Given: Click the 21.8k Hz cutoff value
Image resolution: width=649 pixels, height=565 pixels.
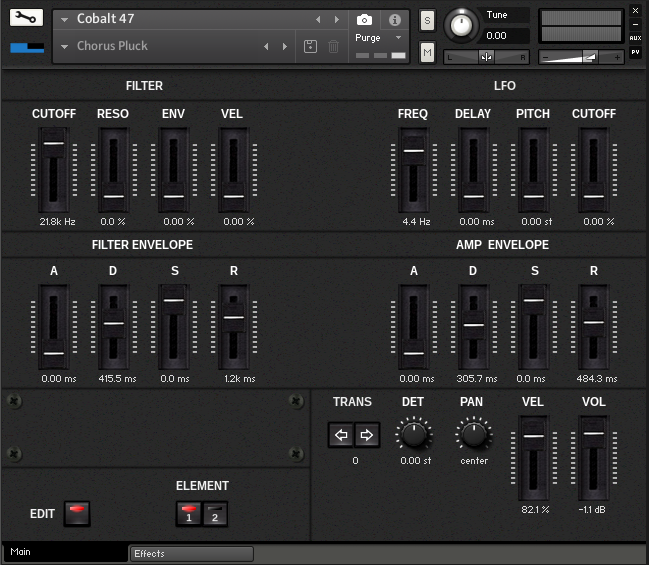Looking at the screenshot, I should [58, 222].
